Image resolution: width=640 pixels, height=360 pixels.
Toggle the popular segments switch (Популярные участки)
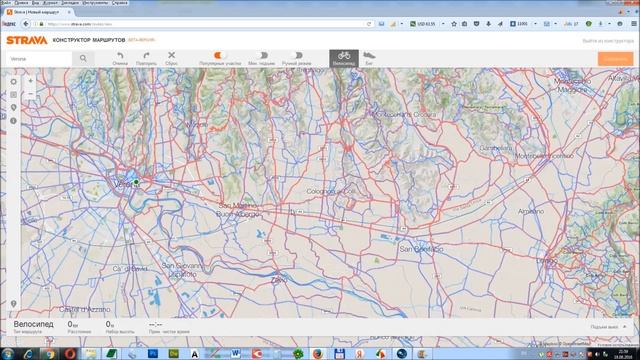coord(220,55)
